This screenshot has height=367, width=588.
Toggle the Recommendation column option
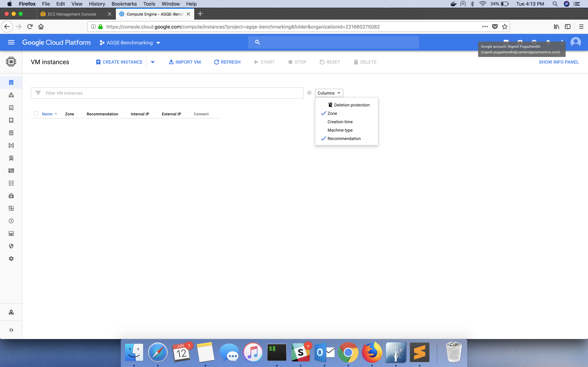(x=344, y=139)
